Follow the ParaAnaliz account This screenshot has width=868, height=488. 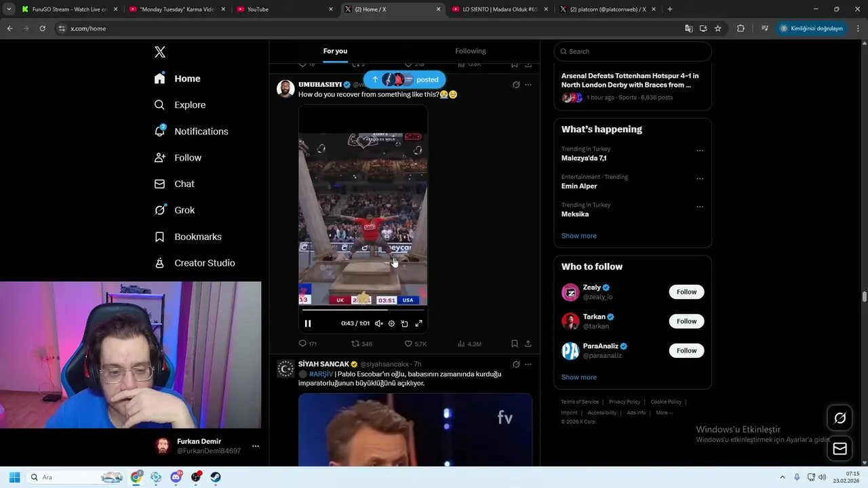click(686, 350)
